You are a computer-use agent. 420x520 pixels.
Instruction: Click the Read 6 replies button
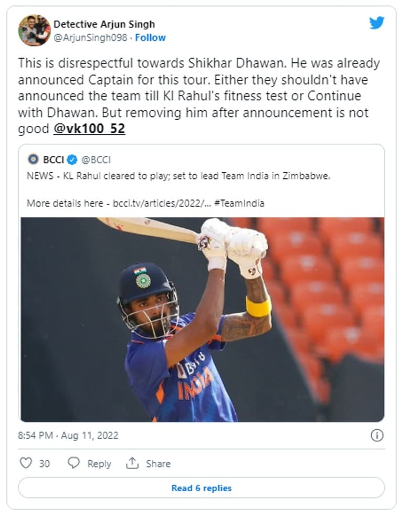(201, 488)
